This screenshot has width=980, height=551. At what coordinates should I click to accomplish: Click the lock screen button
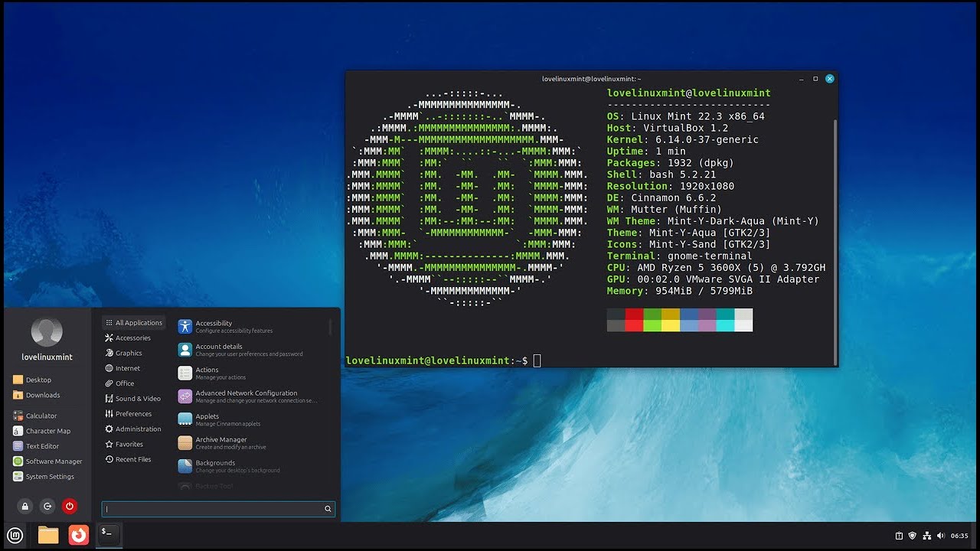click(x=25, y=506)
